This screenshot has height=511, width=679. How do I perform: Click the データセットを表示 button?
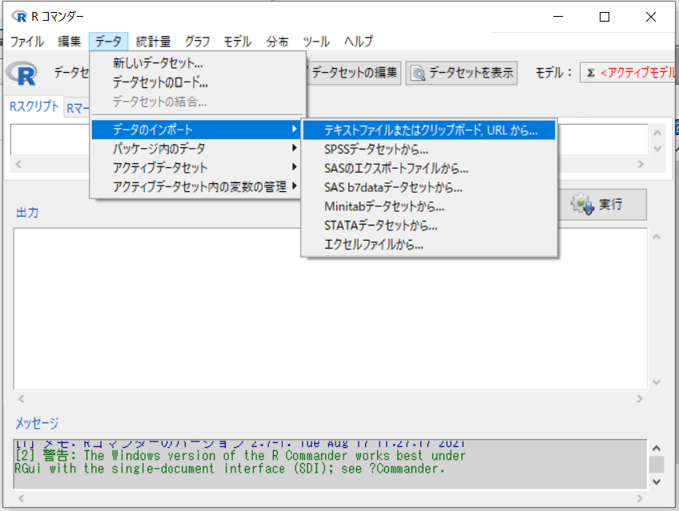click(x=461, y=73)
